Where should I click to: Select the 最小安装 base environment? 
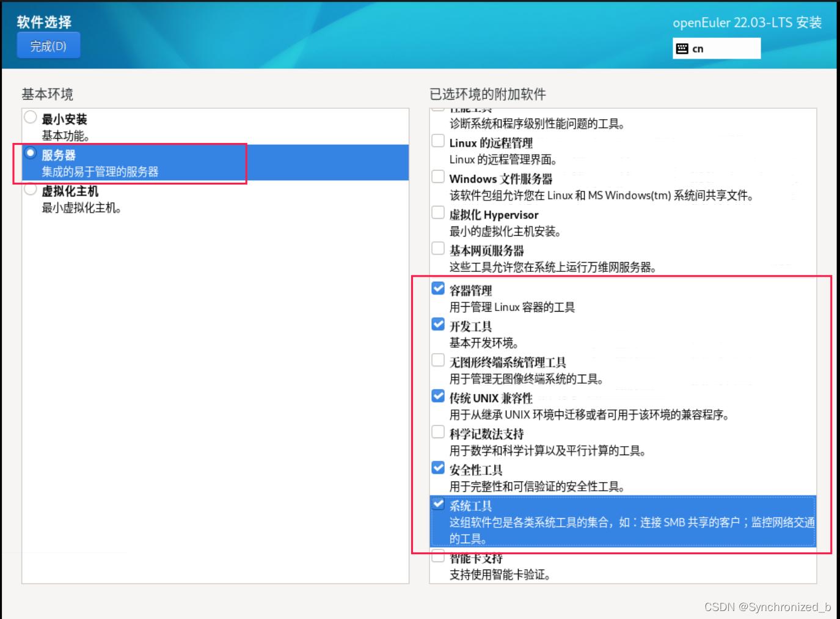pos(29,116)
